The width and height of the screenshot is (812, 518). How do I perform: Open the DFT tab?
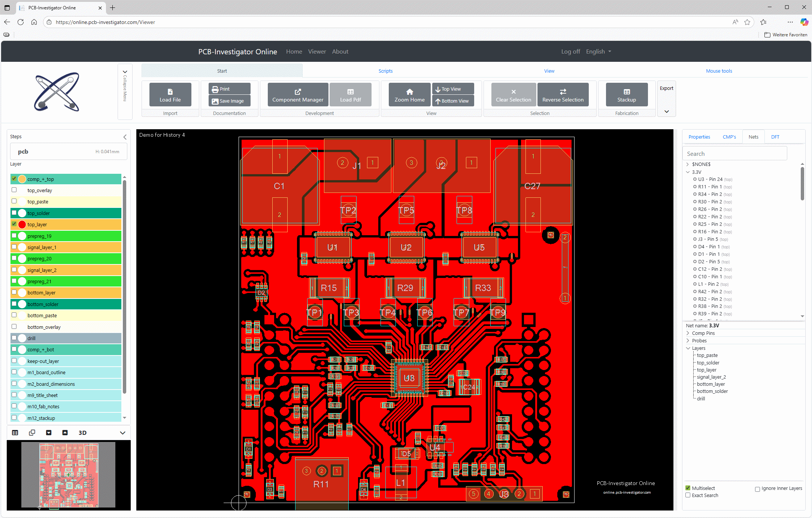pos(775,137)
